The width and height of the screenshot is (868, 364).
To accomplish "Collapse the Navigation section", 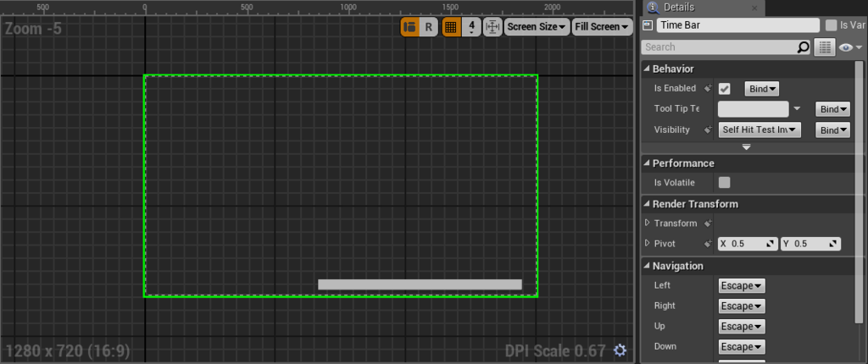I will click(x=647, y=266).
